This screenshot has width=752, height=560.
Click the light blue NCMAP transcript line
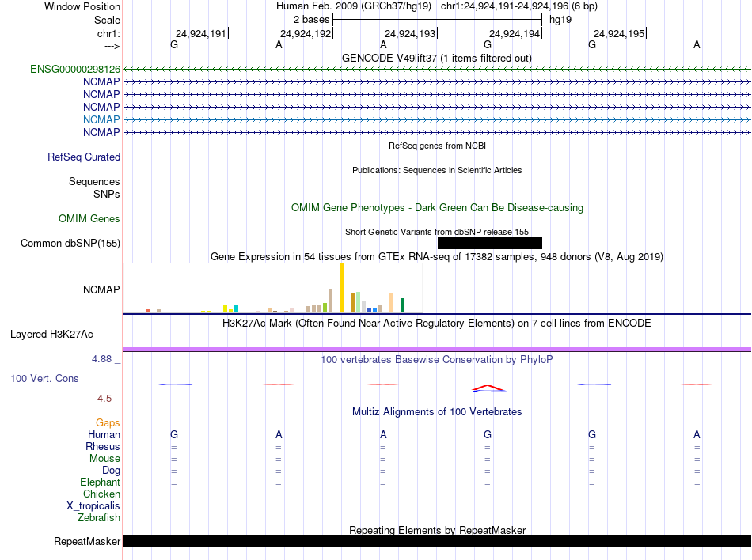(x=437, y=119)
